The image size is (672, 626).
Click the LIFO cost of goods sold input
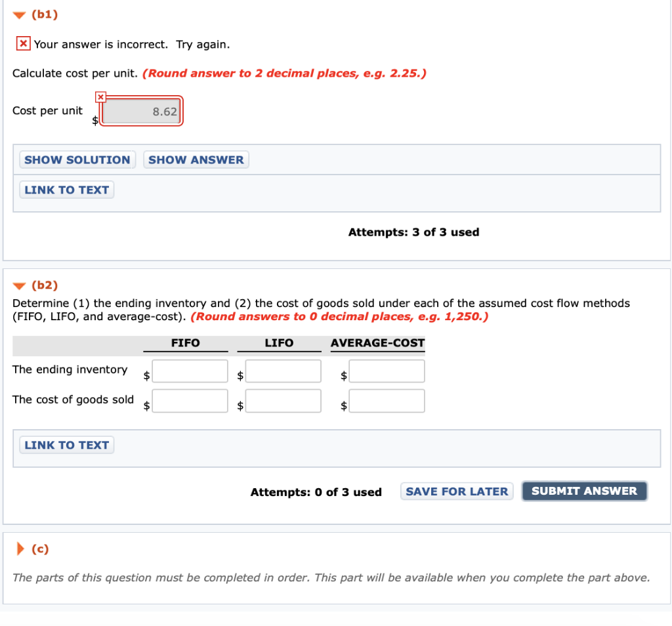[x=283, y=400]
